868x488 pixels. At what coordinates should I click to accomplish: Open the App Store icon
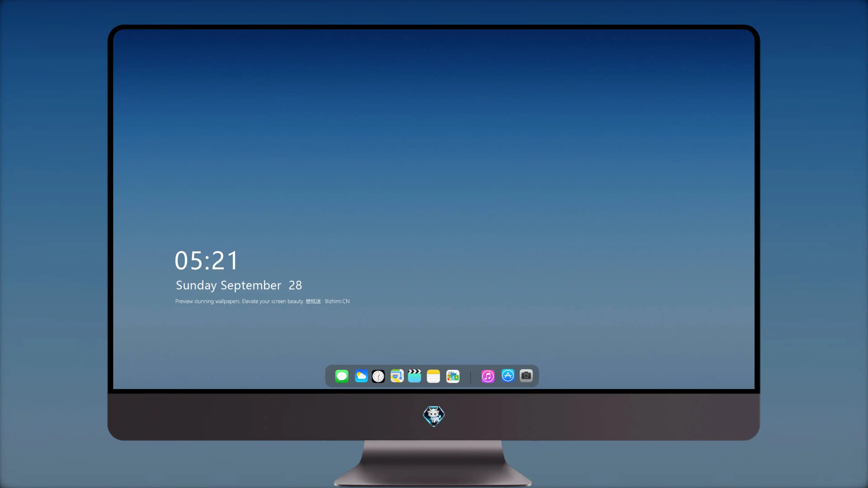click(x=508, y=375)
